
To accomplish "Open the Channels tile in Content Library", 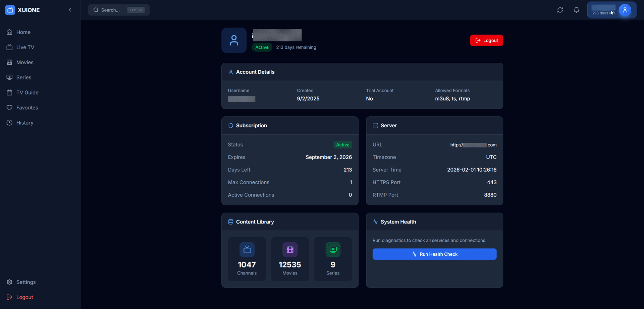I will pyautogui.click(x=247, y=259).
